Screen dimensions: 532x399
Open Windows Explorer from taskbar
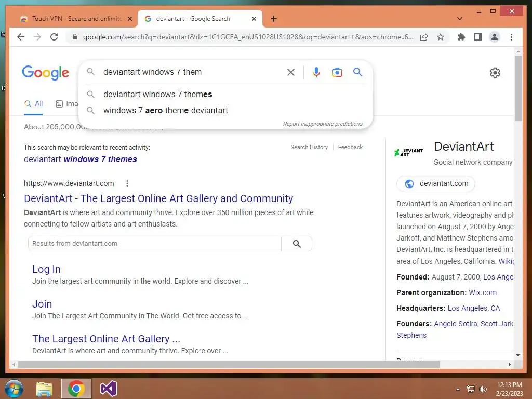tap(44, 389)
